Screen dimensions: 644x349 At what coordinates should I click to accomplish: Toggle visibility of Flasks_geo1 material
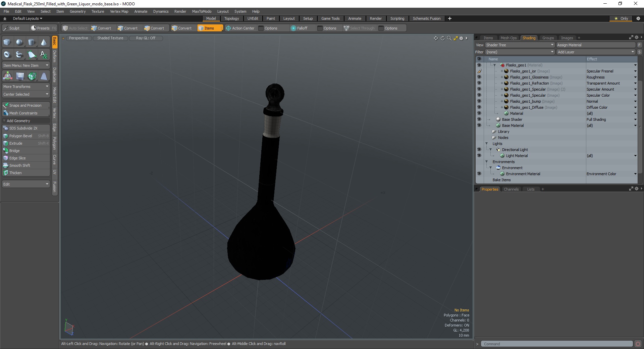point(479,65)
